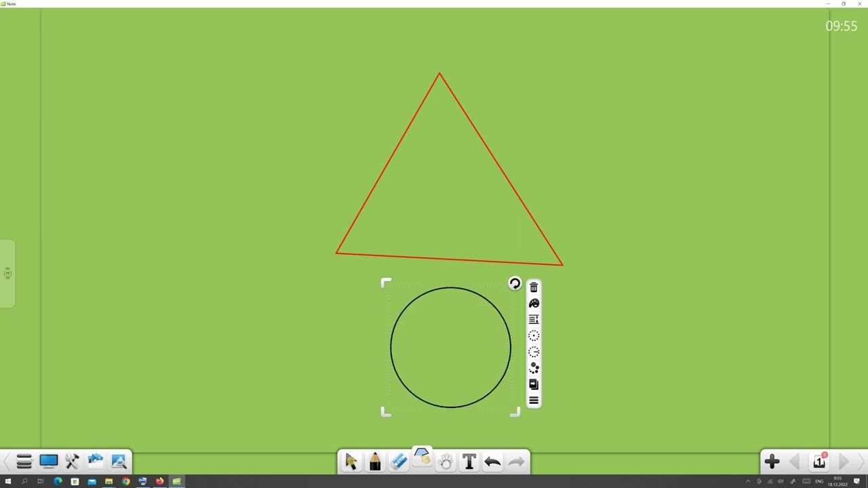Open Windows notification center

click(856, 481)
